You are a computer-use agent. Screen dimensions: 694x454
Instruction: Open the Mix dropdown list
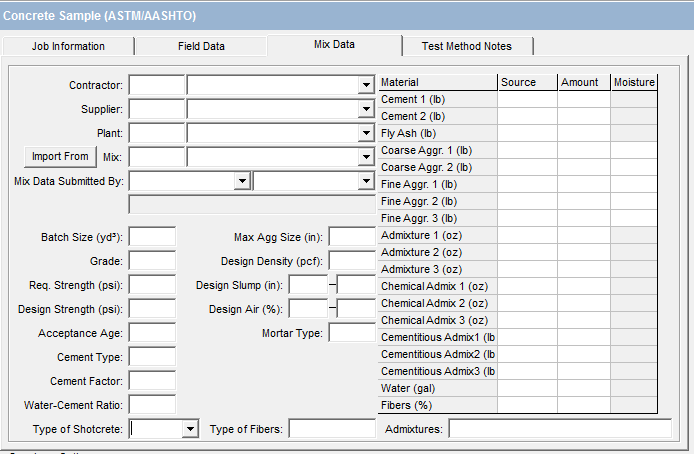coord(366,157)
